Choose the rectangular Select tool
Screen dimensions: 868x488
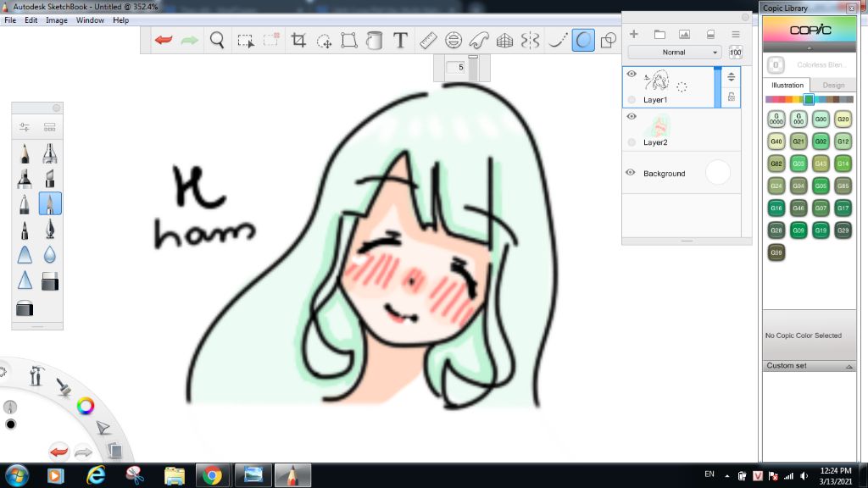pyautogui.click(x=245, y=41)
